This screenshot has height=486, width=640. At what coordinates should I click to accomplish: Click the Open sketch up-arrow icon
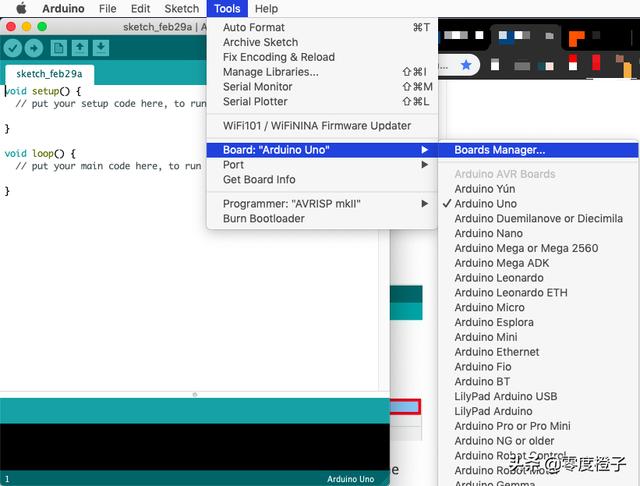(x=80, y=48)
